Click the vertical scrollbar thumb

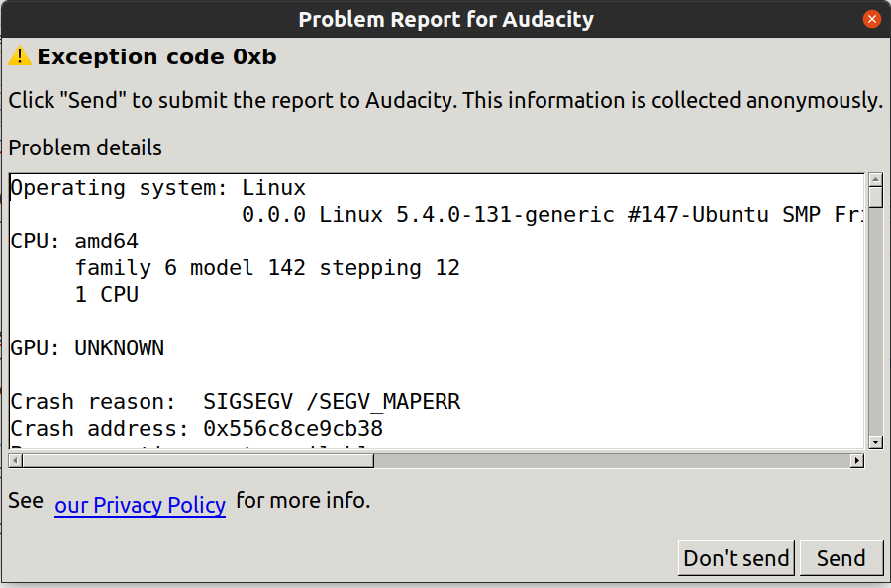[876, 197]
